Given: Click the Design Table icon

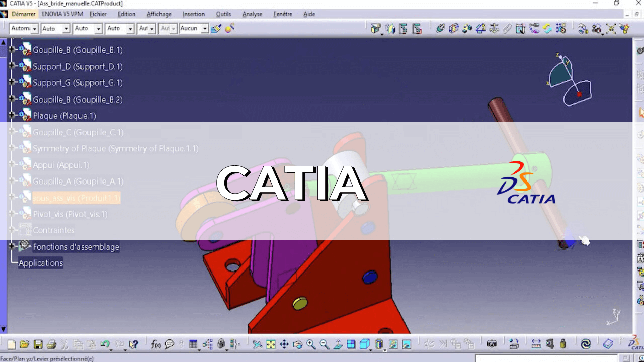Looking at the screenshot, I should coord(193,344).
